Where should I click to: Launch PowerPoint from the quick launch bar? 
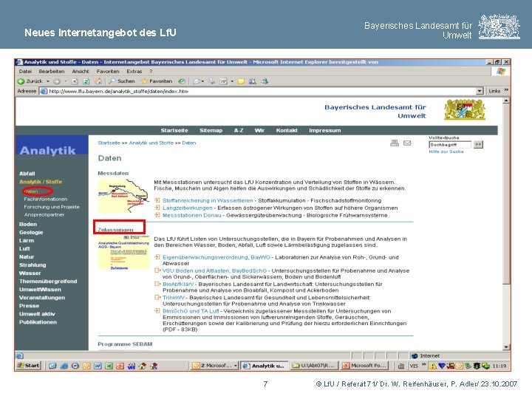point(120,366)
